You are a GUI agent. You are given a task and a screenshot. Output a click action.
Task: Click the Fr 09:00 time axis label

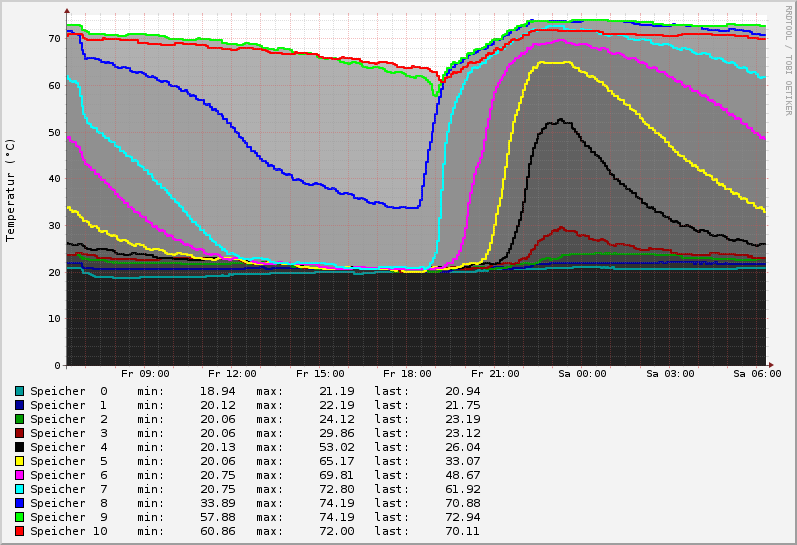145,374
